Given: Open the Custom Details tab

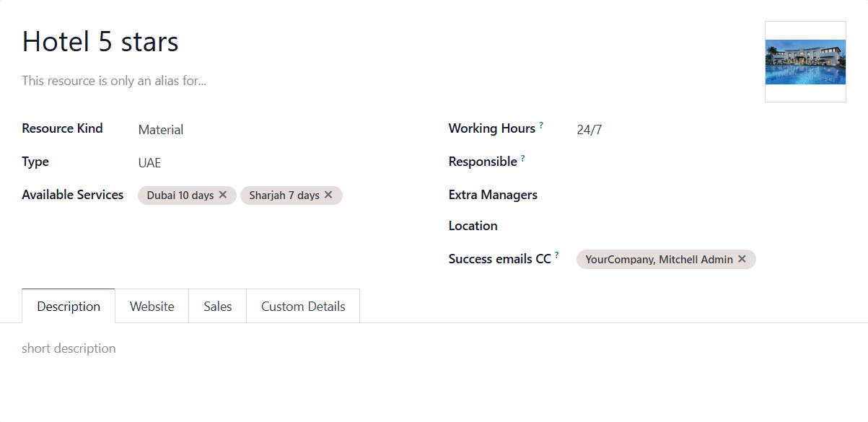Looking at the screenshot, I should (x=303, y=307).
